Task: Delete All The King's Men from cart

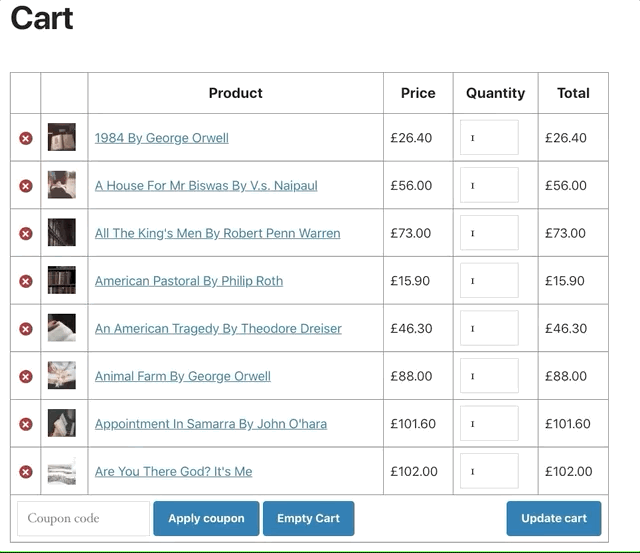Action: tap(26, 233)
